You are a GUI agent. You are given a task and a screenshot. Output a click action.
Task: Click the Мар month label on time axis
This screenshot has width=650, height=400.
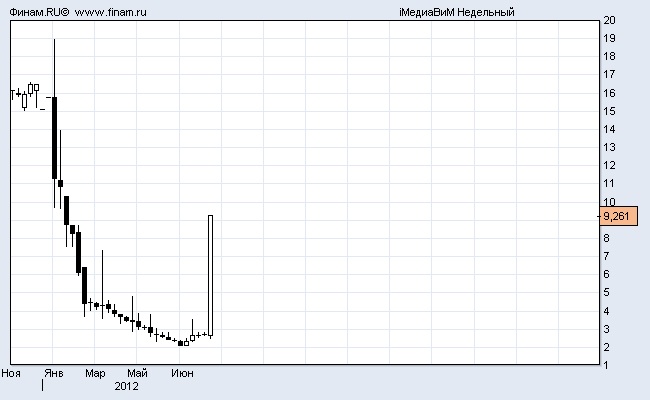coord(95,373)
